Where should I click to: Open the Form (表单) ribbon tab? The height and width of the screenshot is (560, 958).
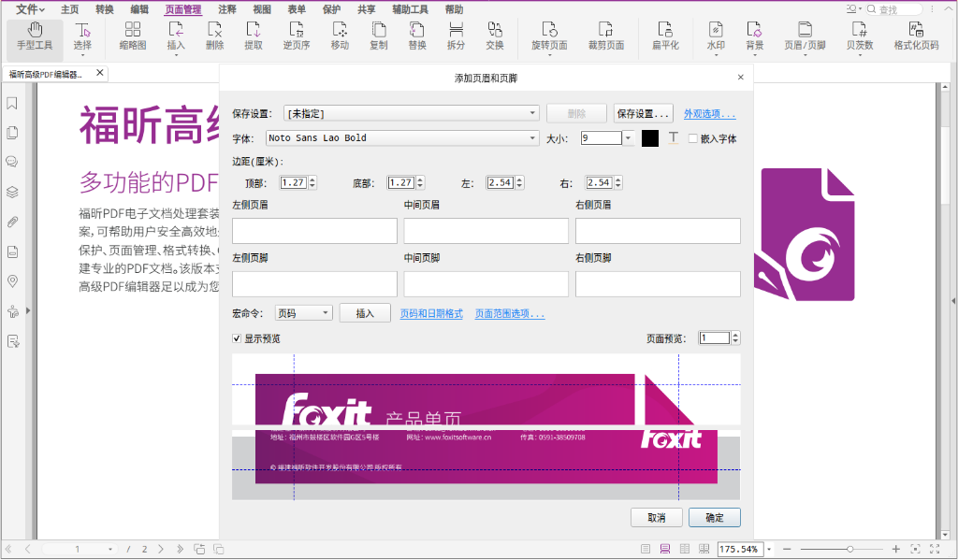(x=297, y=9)
